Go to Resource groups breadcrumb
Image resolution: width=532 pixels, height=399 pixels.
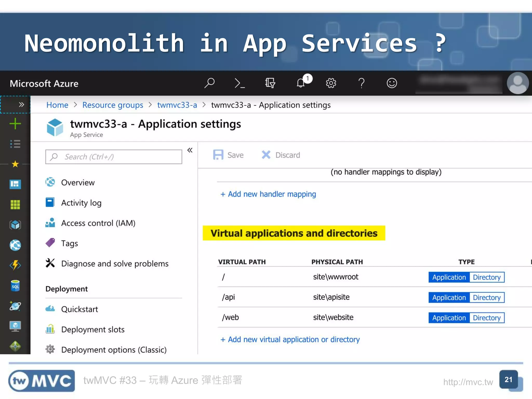click(x=113, y=105)
